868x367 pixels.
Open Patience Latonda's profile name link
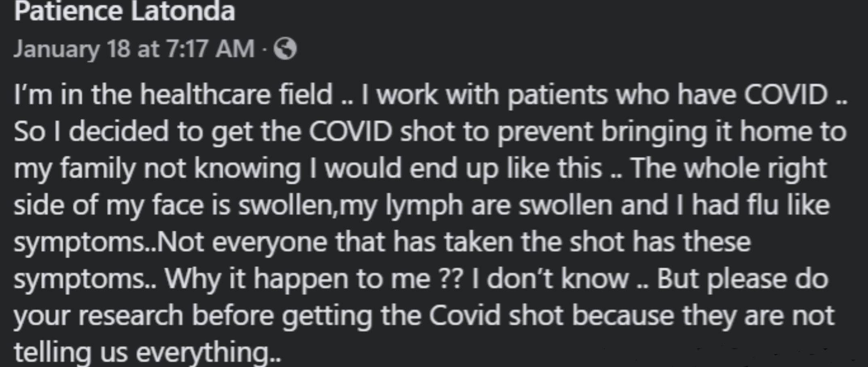(x=125, y=11)
